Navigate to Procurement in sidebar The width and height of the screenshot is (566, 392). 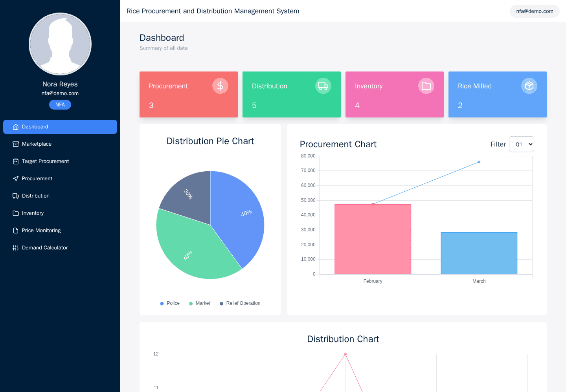[x=60, y=179]
